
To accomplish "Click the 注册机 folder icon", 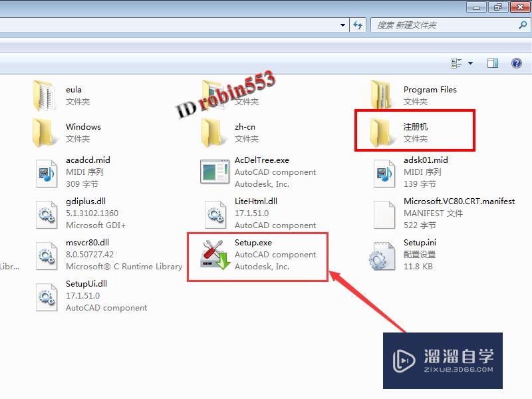I will (x=381, y=132).
